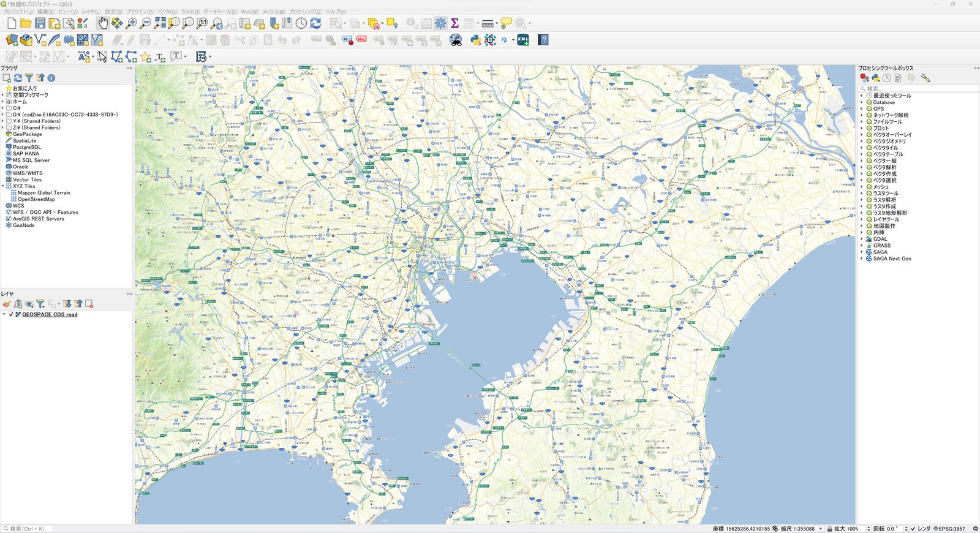Remove selected layer from the Layers panel
The width and height of the screenshot is (980, 533).
pyautogui.click(x=89, y=304)
